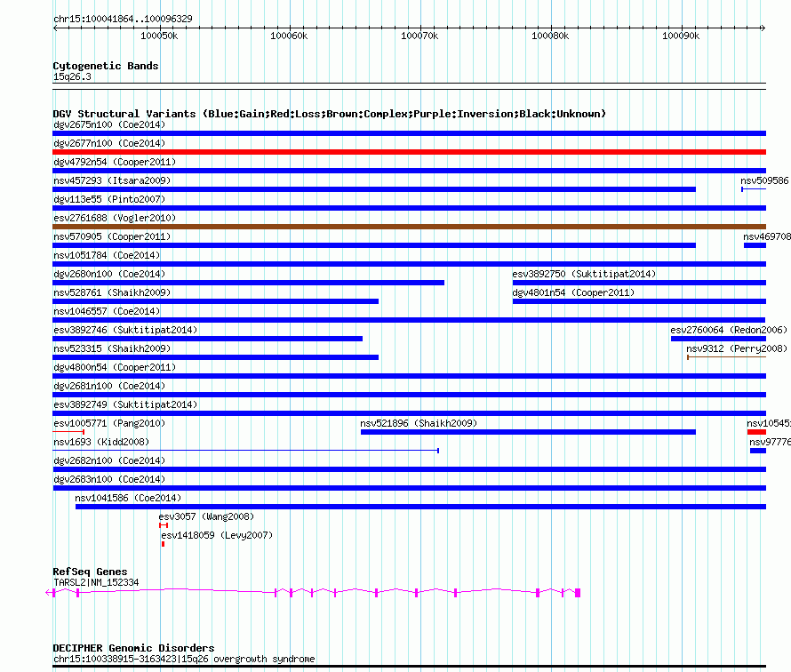The image size is (791, 672).
Task: Click nsv457293 (Itsara2009) label
Action: 112,180
